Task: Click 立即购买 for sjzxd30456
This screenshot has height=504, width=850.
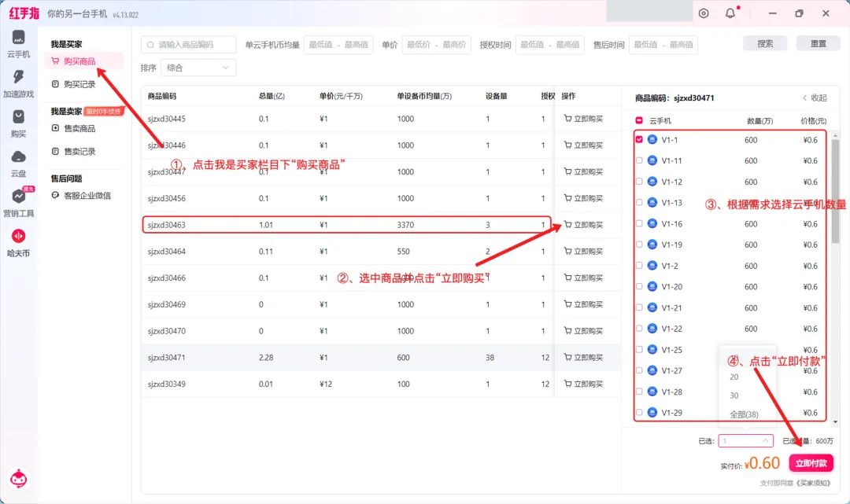Action: point(582,198)
